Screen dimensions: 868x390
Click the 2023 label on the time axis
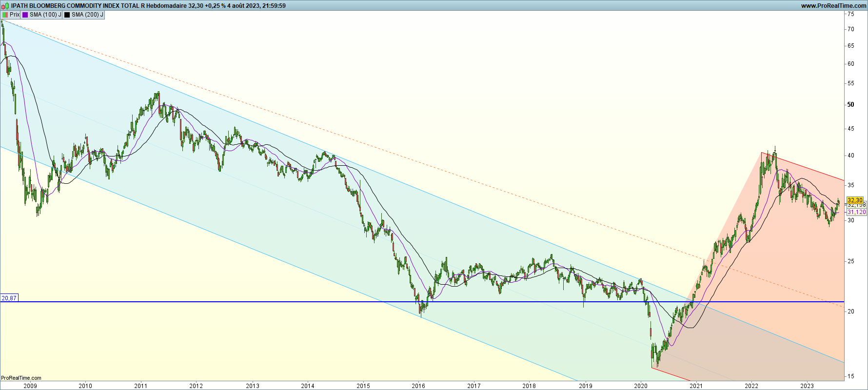point(807,386)
